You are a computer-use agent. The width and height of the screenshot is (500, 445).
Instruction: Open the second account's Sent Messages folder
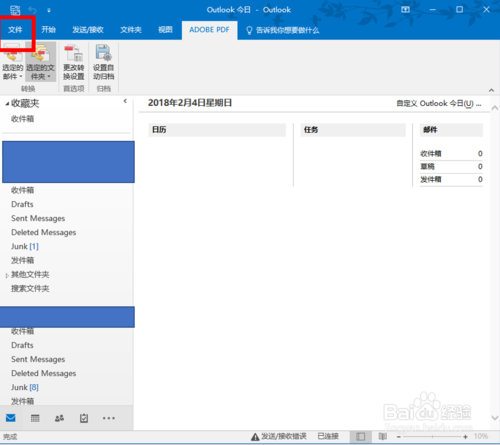(x=38, y=359)
